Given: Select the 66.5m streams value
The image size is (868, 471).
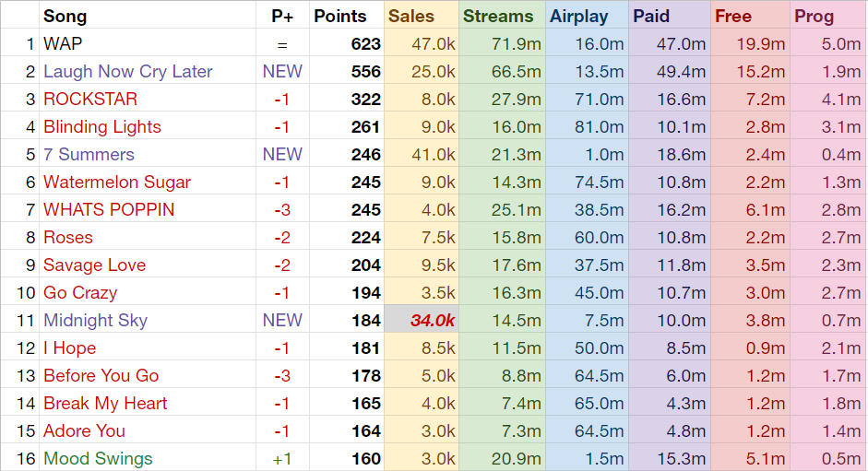Looking at the screenshot, I should [516, 71].
